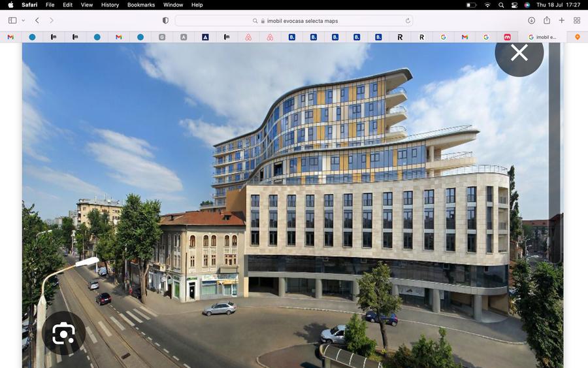Reload the current page
The height and width of the screenshot is (368, 588).
point(408,21)
